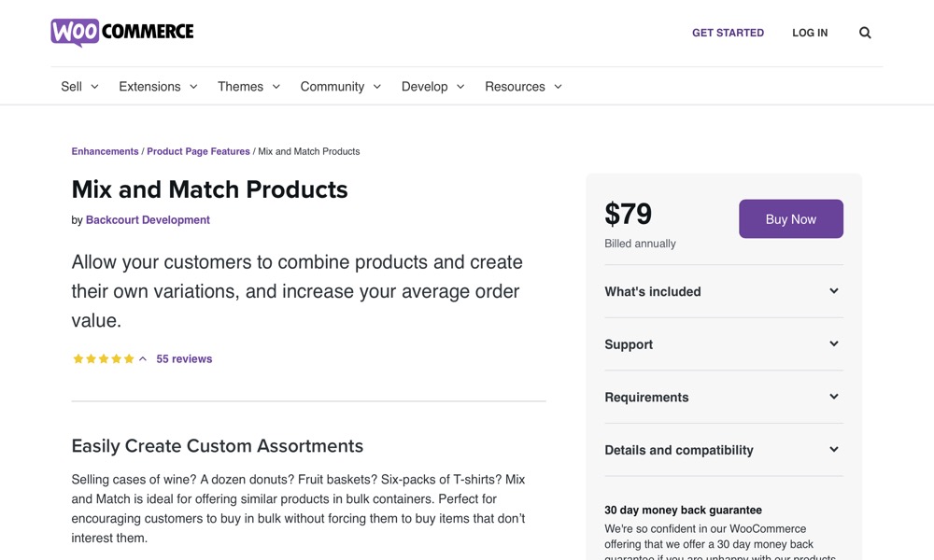Click the chevron next to Resources
This screenshot has width=934, height=560.
pyautogui.click(x=559, y=87)
